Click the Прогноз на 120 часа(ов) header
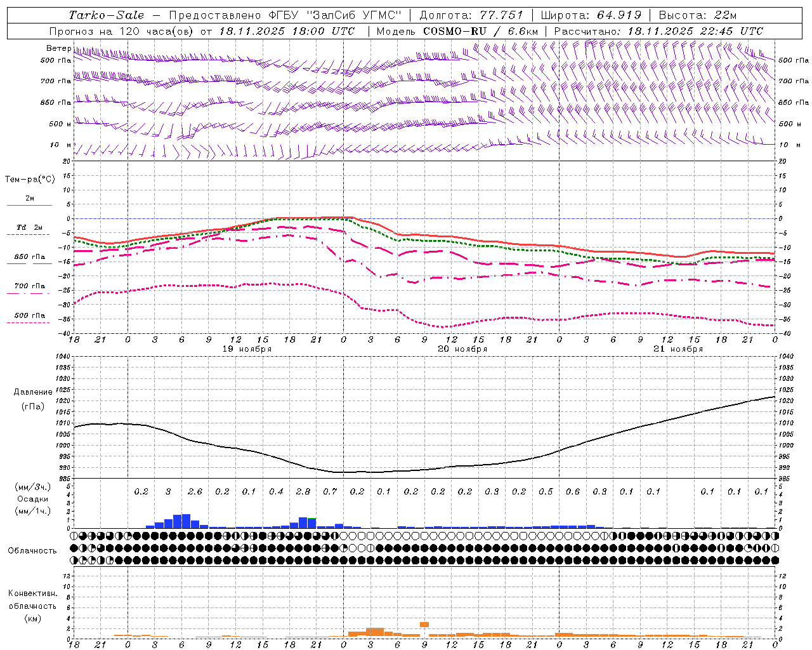The image size is (812, 650). coord(122,31)
